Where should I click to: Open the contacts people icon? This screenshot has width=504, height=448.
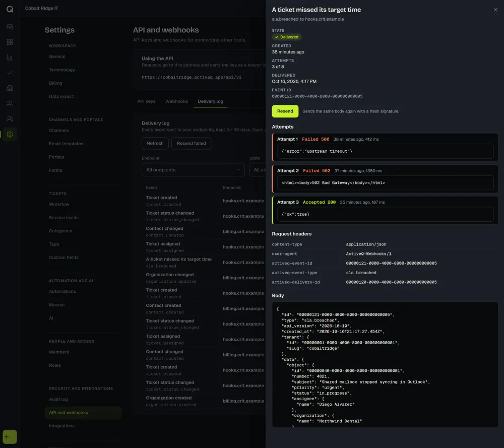(x=10, y=103)
